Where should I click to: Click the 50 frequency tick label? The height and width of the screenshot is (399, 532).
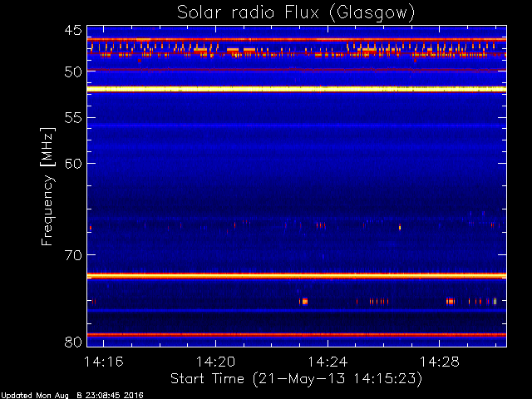(73, 71)
